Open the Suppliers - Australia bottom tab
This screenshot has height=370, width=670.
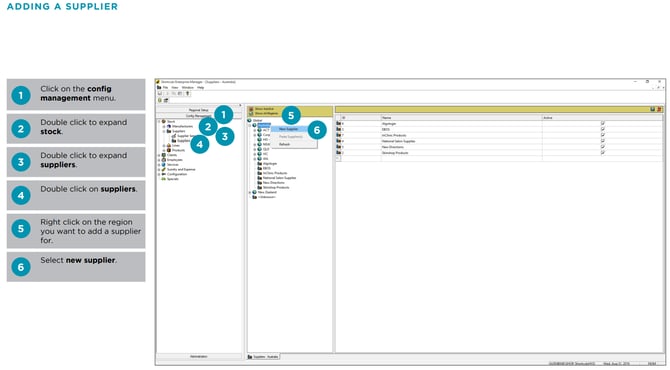(264, 357)
